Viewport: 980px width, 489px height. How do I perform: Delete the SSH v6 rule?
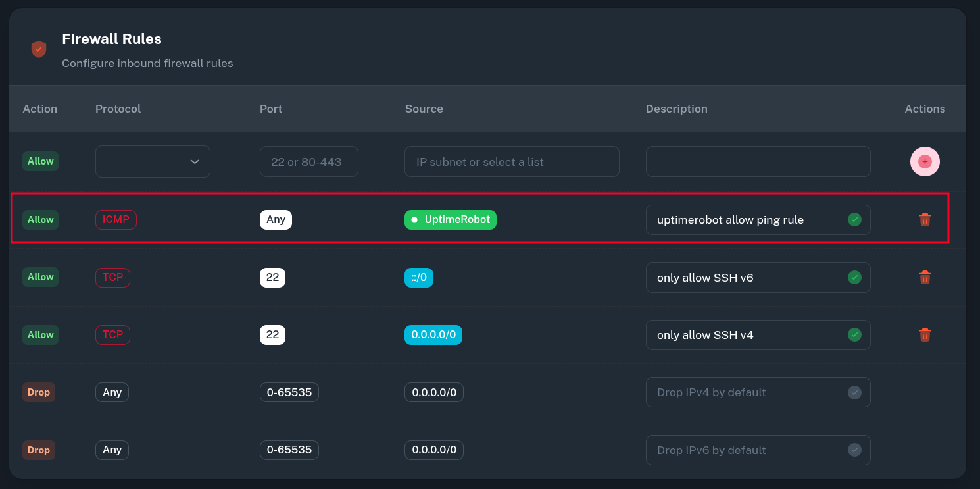(x=925, y=278)
